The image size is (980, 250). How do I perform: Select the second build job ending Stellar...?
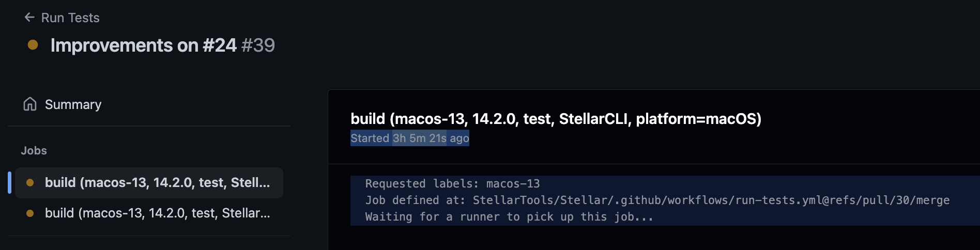tap(157, 213)
